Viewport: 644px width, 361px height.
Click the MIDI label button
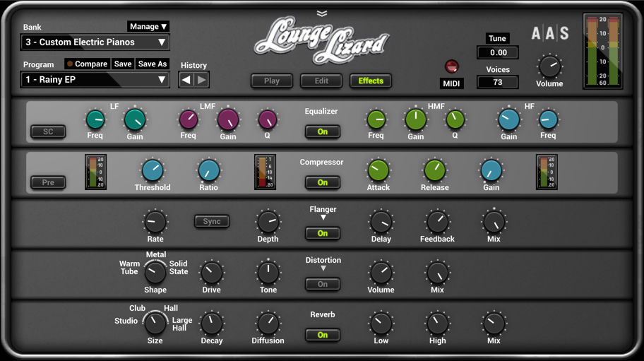point(451,84)
